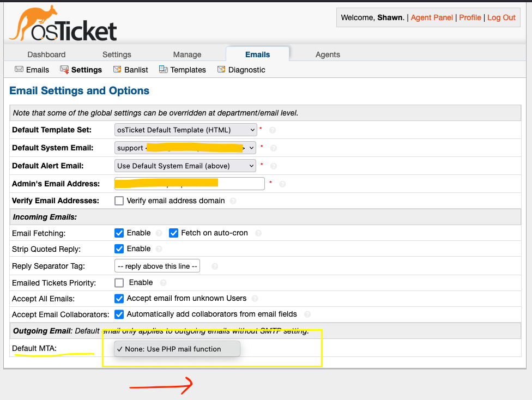
Task: Select the Emails main tab
Action: pyautogui.click(x=257, y=54)
